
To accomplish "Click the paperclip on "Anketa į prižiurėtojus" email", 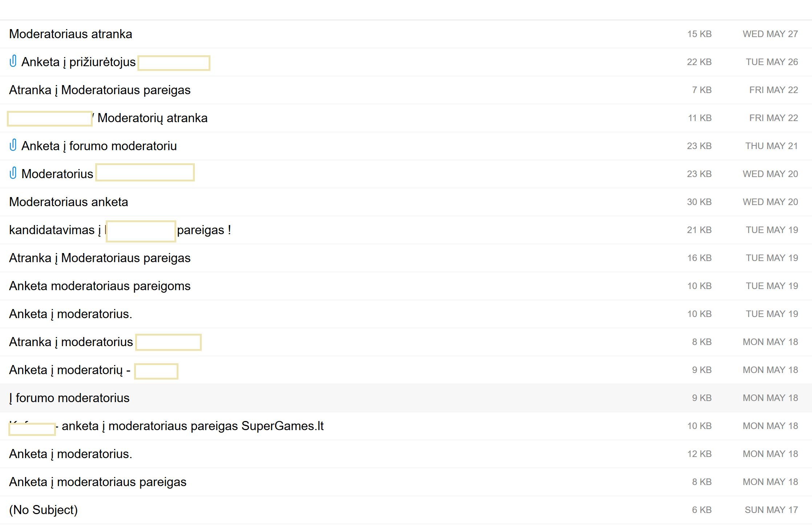I will (13, 61).
